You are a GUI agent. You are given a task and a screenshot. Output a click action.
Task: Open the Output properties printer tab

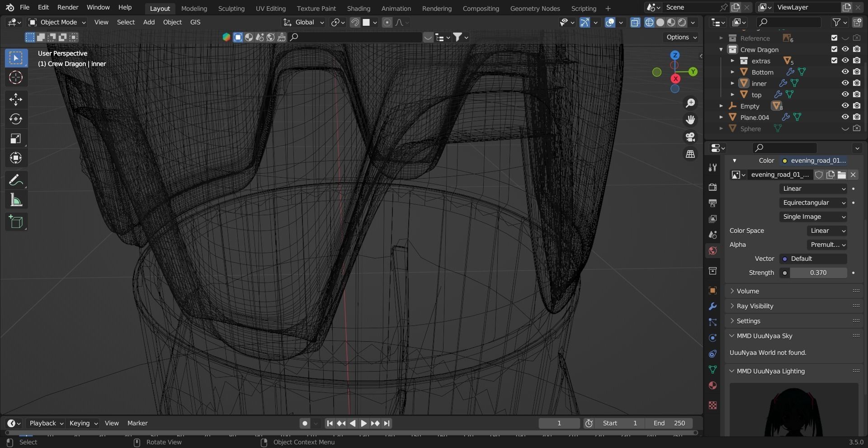(x=713, y=203)
